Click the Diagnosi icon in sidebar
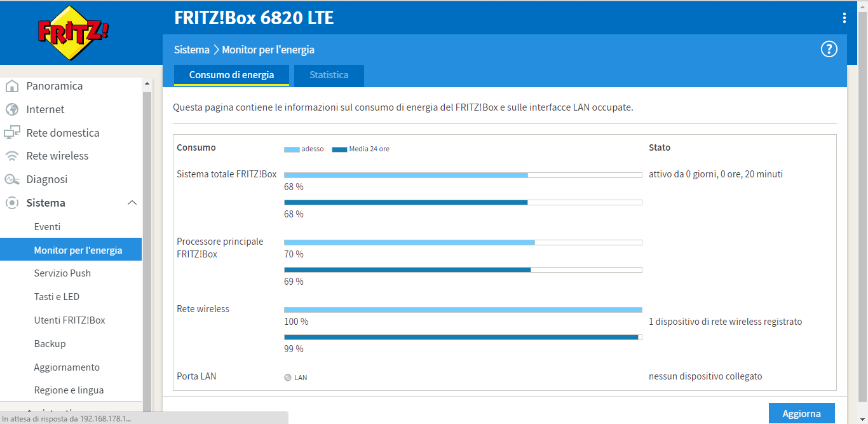The height and width of the screenshot is (424, 868). (x=12, y=179)
